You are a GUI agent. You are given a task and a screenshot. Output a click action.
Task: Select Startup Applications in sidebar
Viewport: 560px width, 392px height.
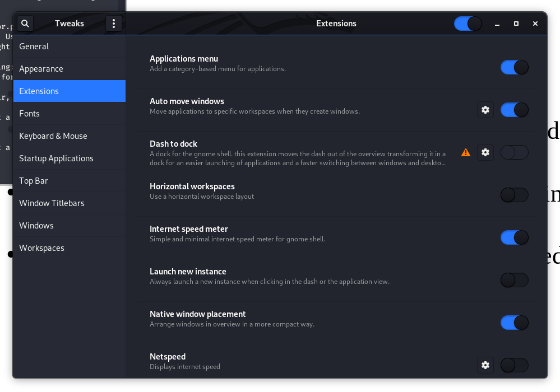[x=56, y=158]
